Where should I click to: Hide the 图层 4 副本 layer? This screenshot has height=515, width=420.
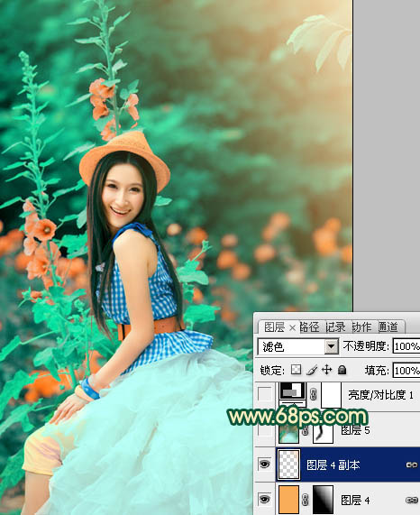tap(264, 464)
